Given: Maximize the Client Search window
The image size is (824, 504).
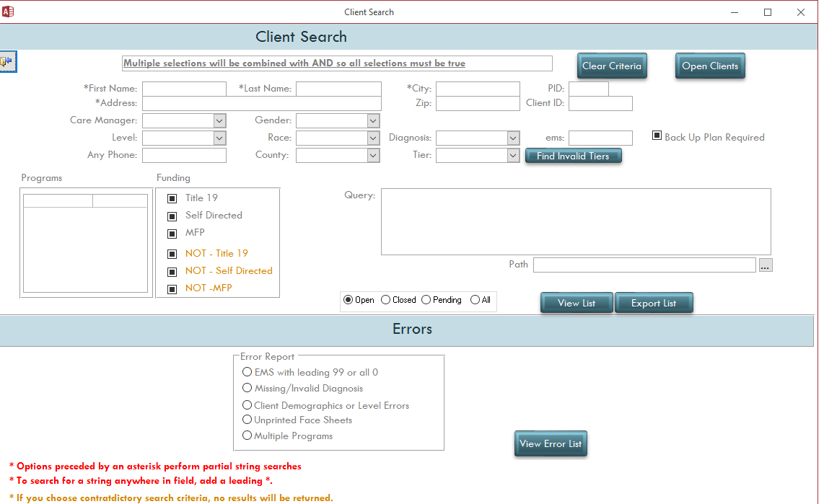Looking at the screenshot, I should (768, 12).
